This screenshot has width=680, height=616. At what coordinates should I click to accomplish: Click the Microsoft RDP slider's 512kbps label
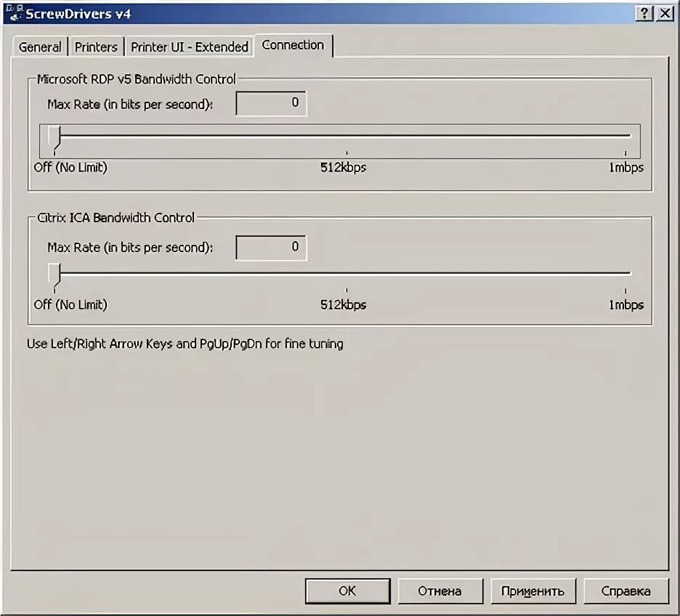pyautogui.click(x=343, y=167)
